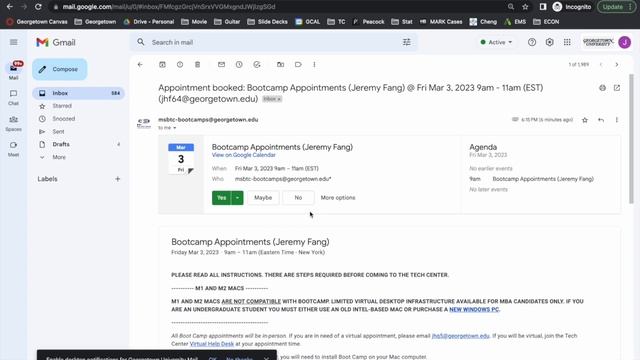Viewport: 640px width, 360px height.
Task: Add this email to Tasks
Action: (x=257, y=64)
